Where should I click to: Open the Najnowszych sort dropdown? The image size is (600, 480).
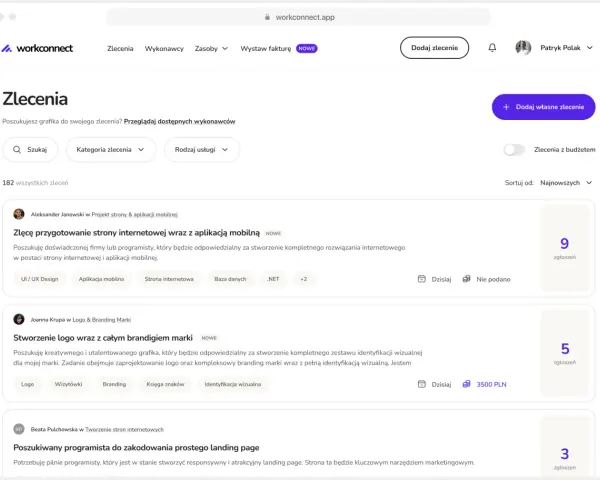(566, 183)
